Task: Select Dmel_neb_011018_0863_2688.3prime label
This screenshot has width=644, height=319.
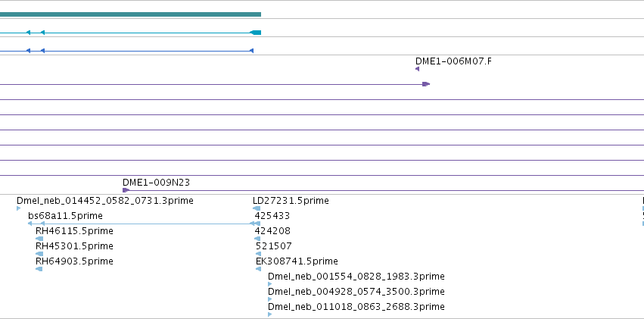Action: click(356, 307)
